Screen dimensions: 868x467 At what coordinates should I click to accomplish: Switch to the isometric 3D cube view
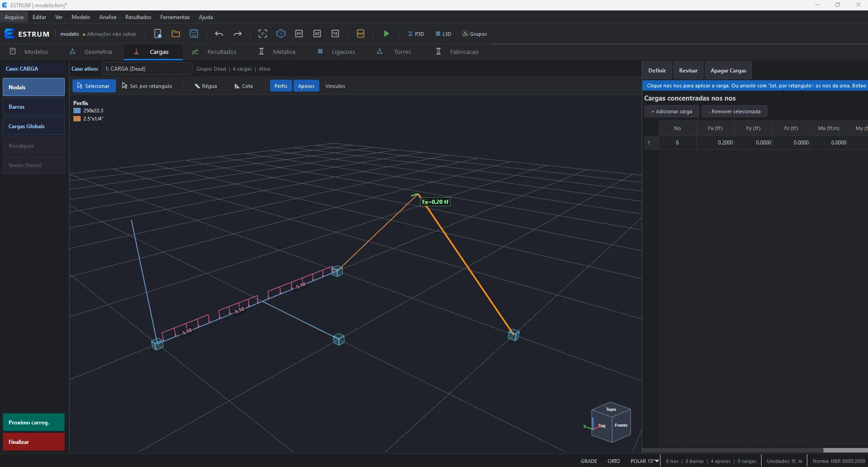point(281,34)
